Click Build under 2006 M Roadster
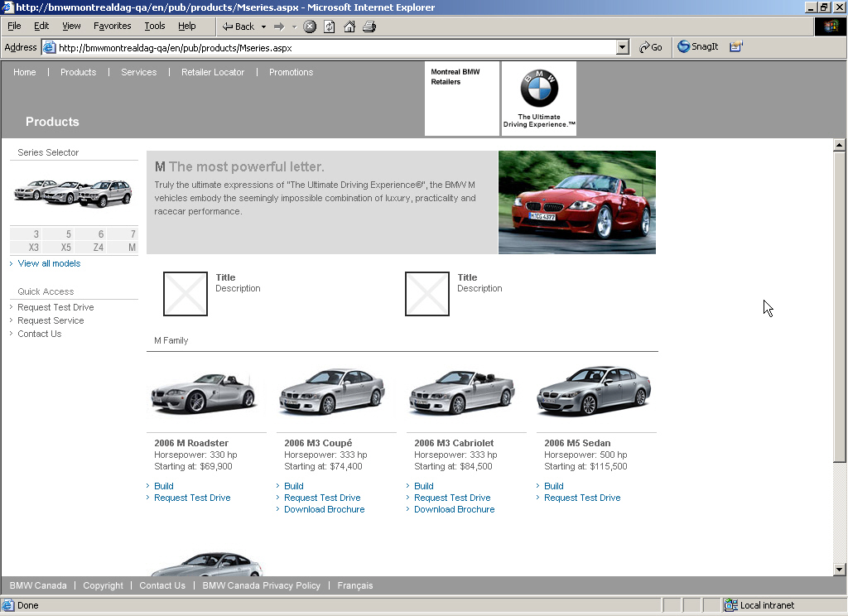The height and width of the screenshot is (616, 848). pyautogui.click(x=164, y=486)
